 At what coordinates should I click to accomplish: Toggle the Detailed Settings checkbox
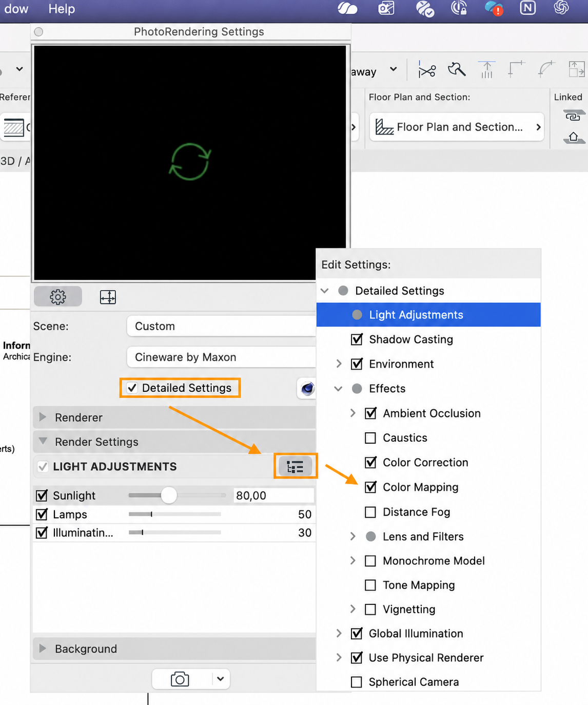coord(132,388)
